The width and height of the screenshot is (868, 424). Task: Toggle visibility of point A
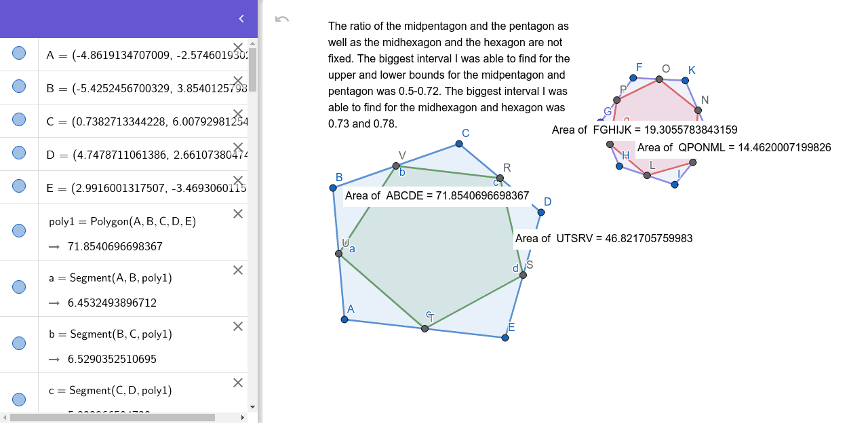coord(20,52)
